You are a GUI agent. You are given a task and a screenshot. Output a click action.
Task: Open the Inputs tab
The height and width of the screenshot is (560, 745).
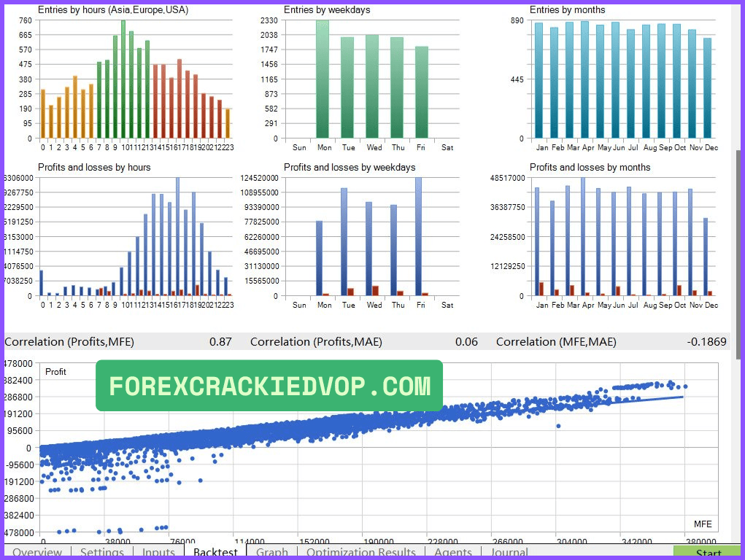(x=158, y=553)
